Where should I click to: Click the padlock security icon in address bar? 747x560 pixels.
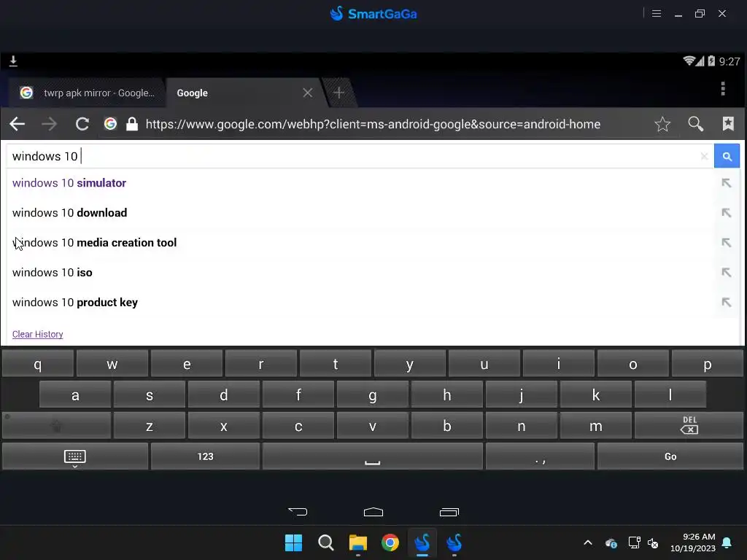click(x=131, y=124)
